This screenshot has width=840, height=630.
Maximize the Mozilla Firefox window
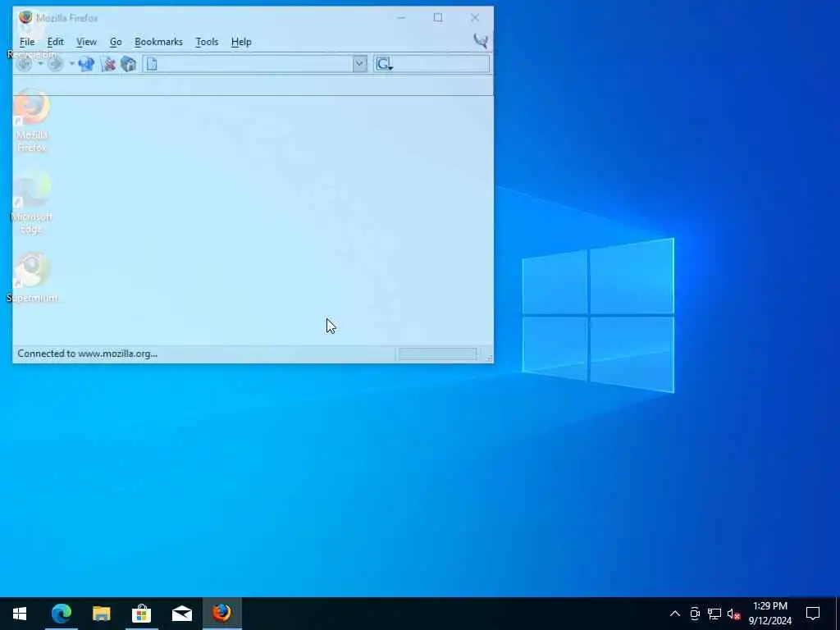[x=438, y=18]
